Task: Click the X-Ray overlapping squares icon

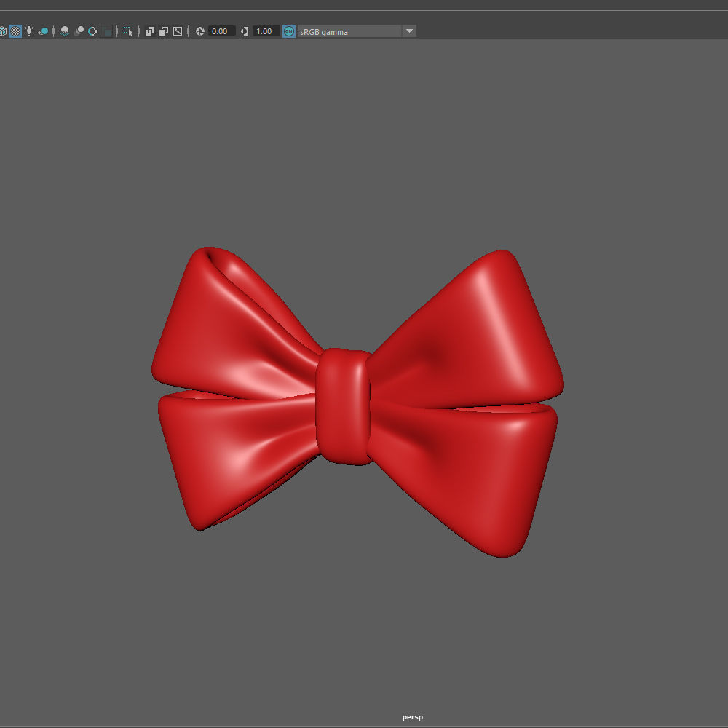Action: [x=149, y=31]
